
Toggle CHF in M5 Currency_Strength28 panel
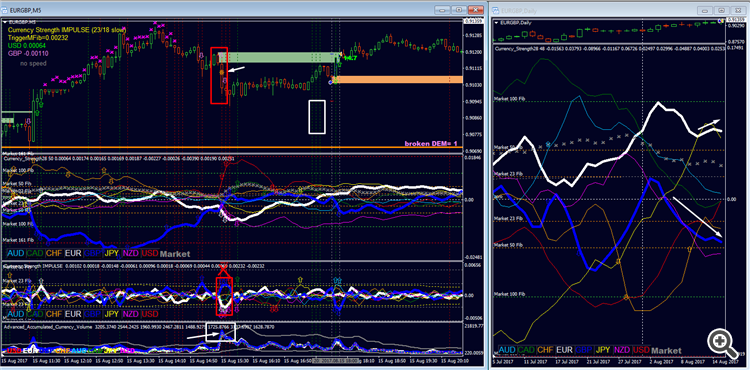coord(54,254)
